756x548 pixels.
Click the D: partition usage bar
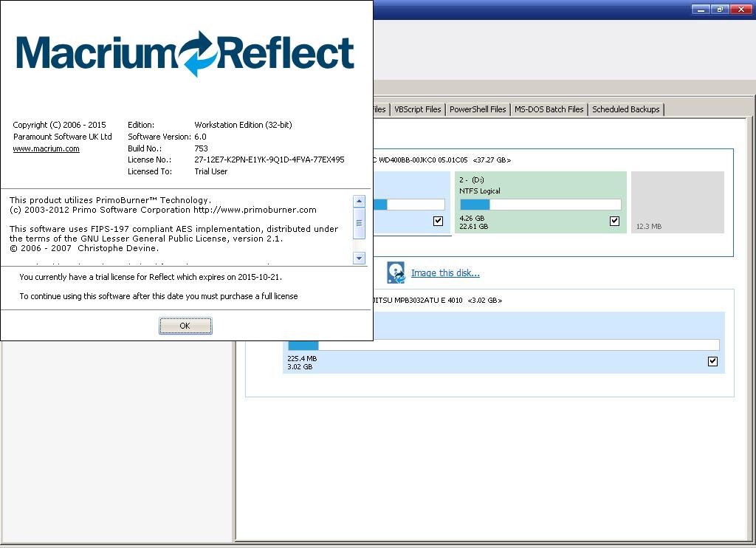pos(540,205)
